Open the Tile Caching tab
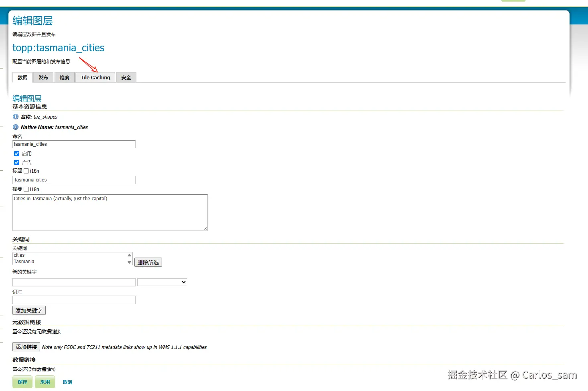 coord(95,77)
